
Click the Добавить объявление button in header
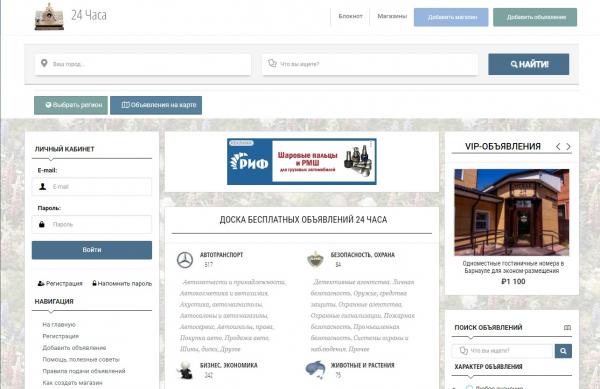click(x=535, y=17)
